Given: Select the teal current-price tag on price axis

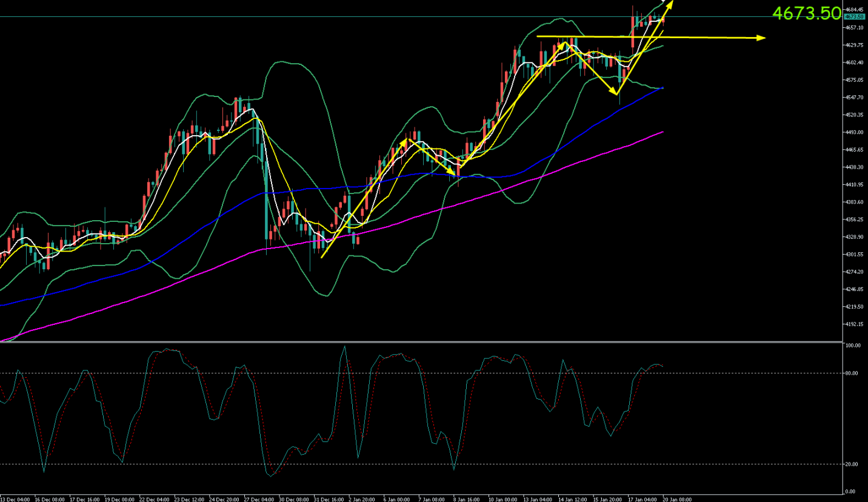Looking at the screenshot, I should [x=855, y=17].
